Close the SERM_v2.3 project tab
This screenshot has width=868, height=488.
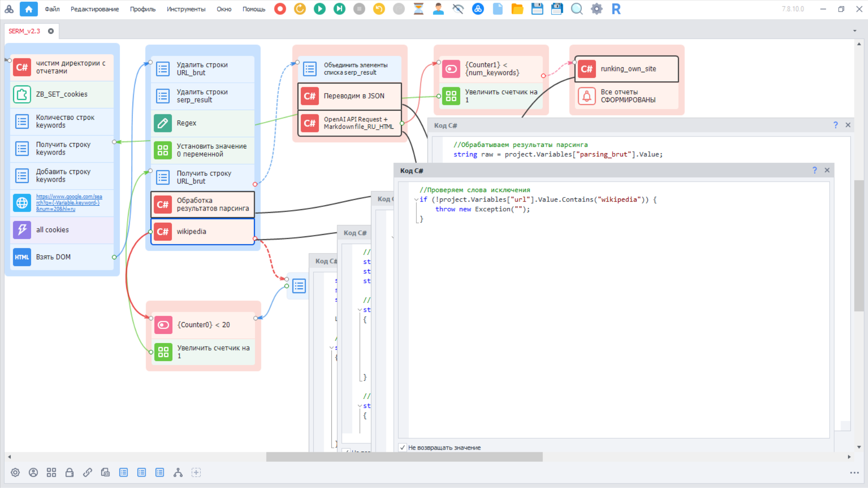(x=51, y=31)
